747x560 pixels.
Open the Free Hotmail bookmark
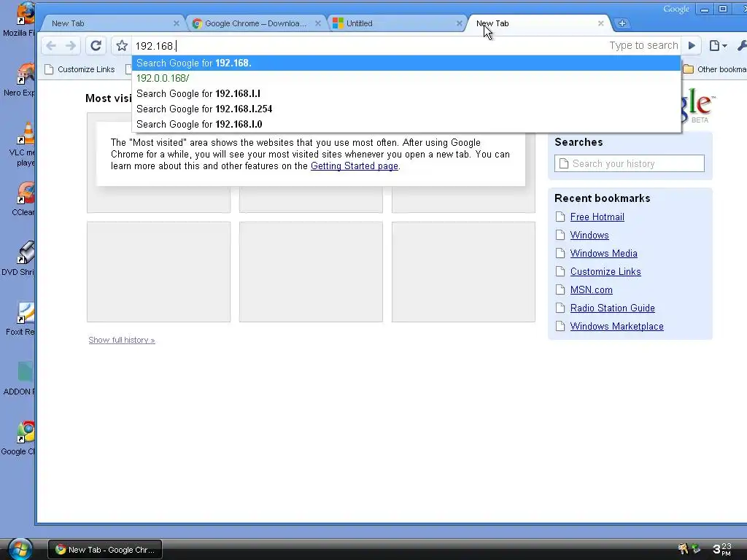click(x=597, y=217)
